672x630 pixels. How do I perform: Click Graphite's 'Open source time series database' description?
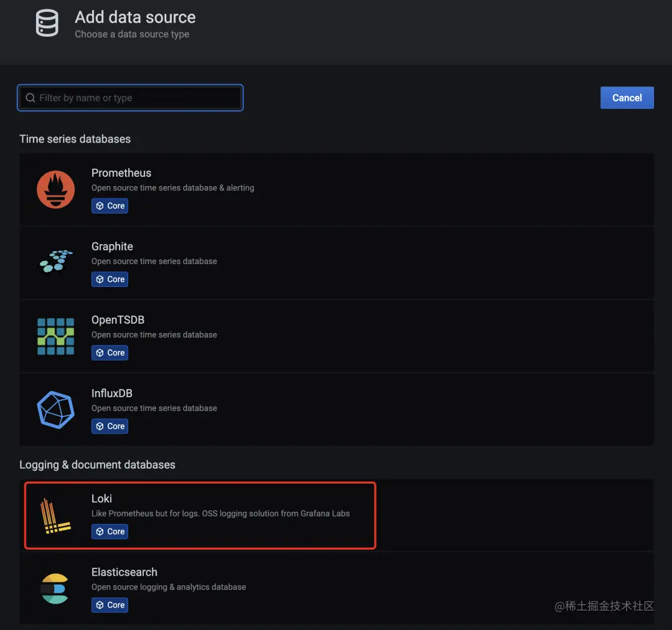(x=154, y=261)
